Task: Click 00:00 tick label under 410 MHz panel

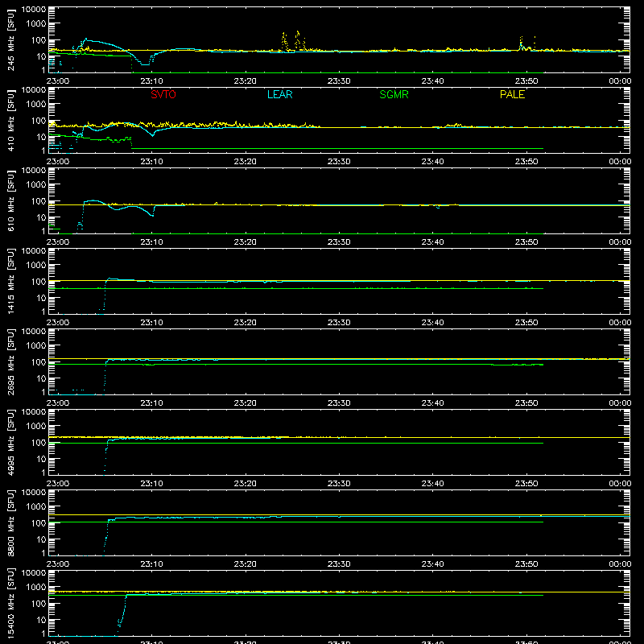Action: click(620, 162)
